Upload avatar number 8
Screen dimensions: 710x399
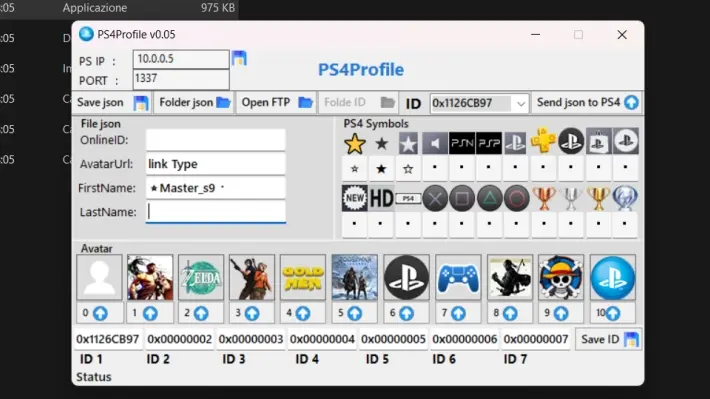[510, 313]
